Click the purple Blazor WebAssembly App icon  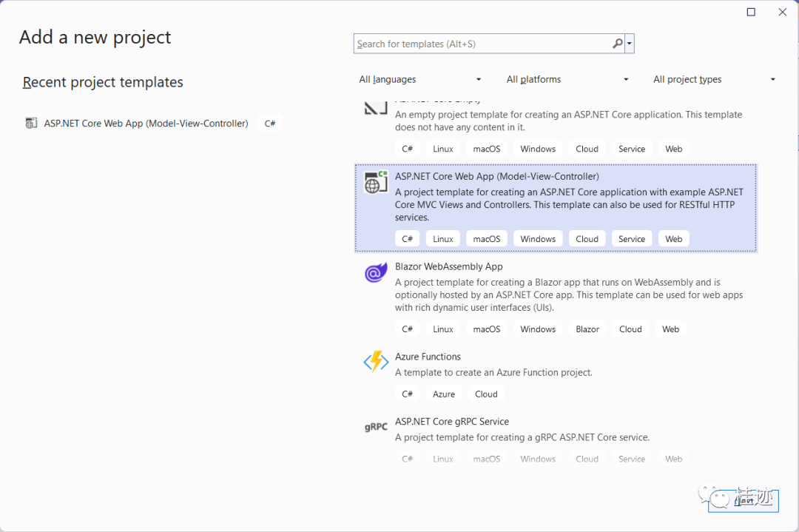(x=375, y=272)
